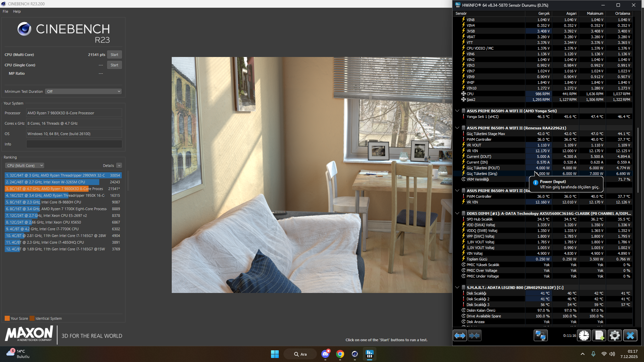Image resolution: width=644 pixels, height=362 pixels.
Task: Start the CPU Single Core test
Action: coord(114,65)
